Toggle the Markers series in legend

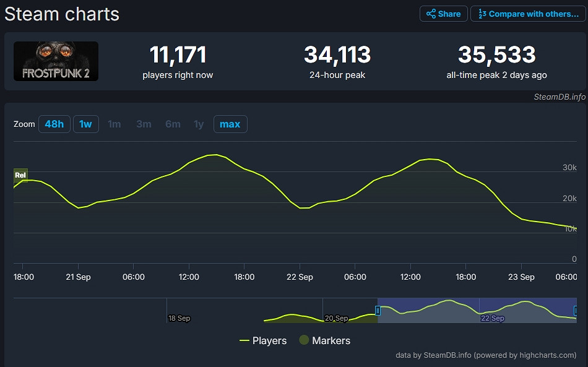pos(324,340)
